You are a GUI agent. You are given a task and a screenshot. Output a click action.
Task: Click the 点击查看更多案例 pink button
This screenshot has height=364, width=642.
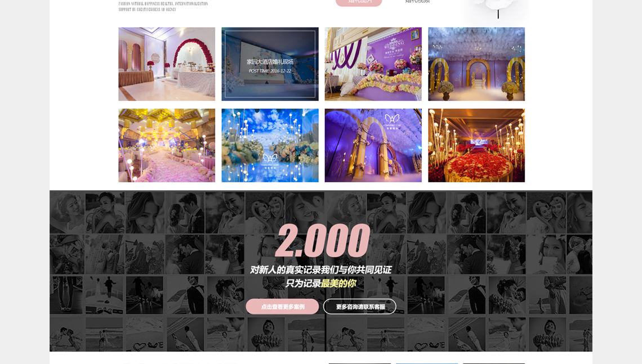(x=282, y=307)
